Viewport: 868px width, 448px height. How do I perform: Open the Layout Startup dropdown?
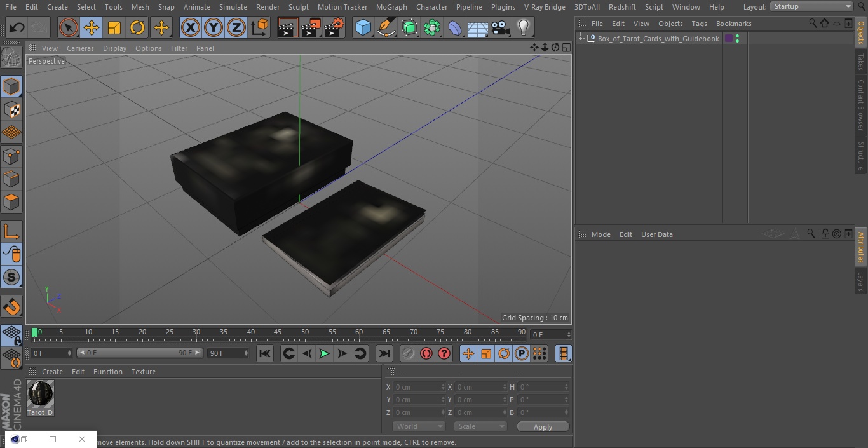point(811,6)
